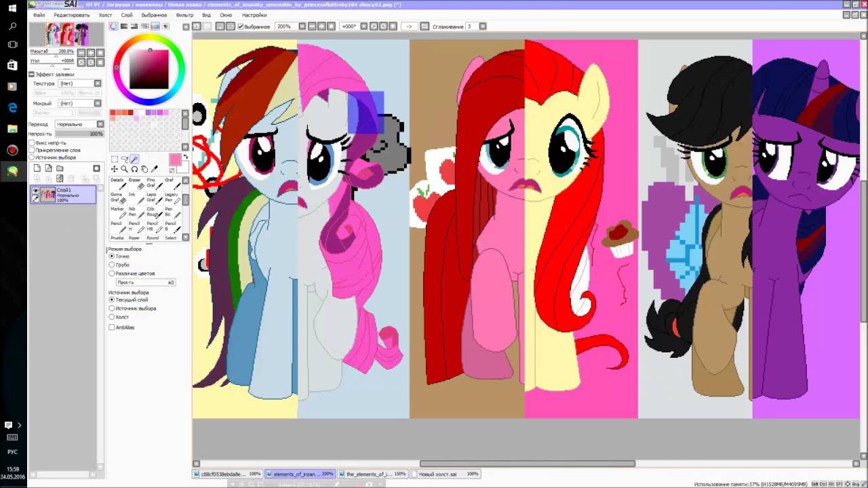The width and height of the screenshot is (868, 488).
Task: Choose the Details brush preset
Action: click(x=118, y=184)
